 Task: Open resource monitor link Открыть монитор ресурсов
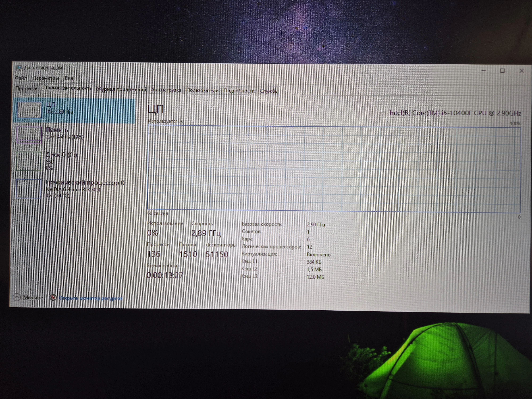point(91,298)
